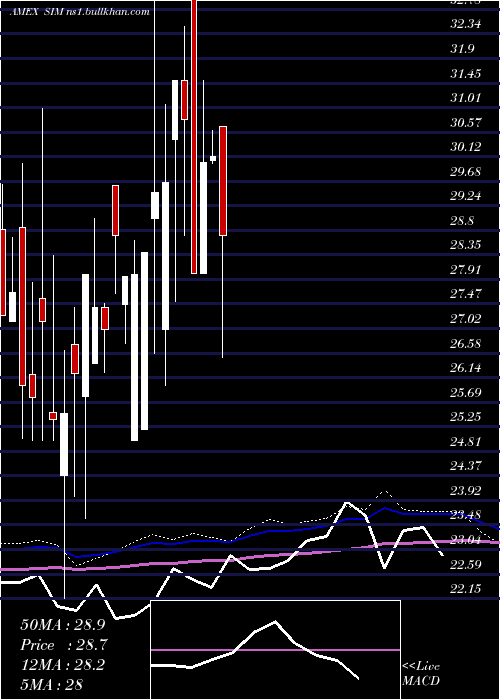Click the 23.92 price axis label
The image size is (500, 700).
coord(466,491)
